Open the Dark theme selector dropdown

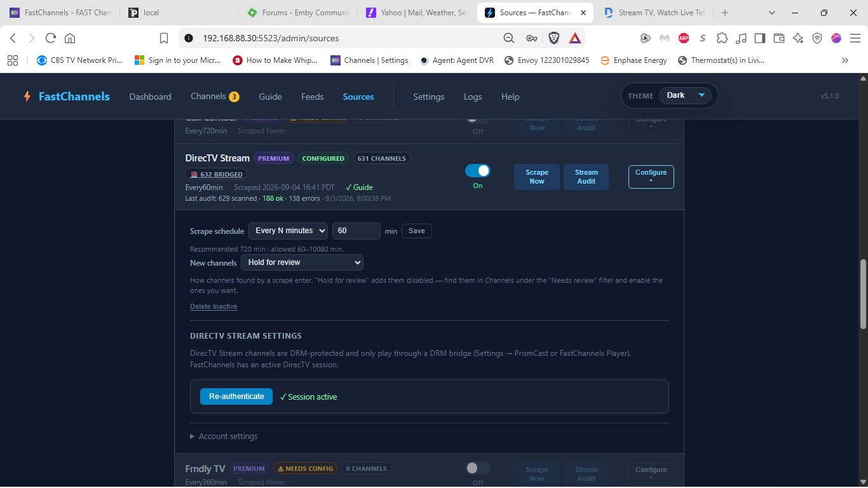pyautogui.click(x=684, y=96)
